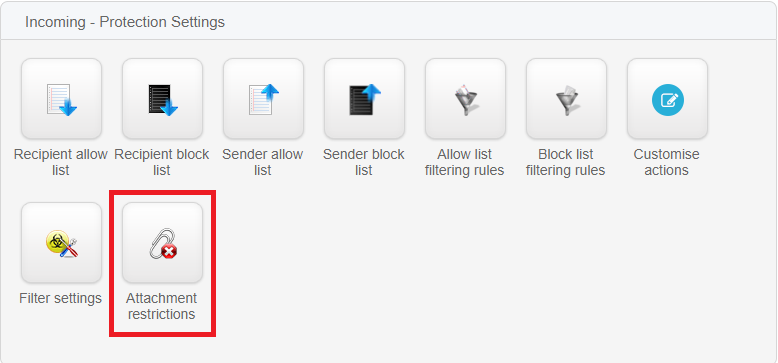This screenshot has height=363, width=778.
Task: Click the "Block list filtering rules" label
Action: pyautogui.click(x=566, y=162)
